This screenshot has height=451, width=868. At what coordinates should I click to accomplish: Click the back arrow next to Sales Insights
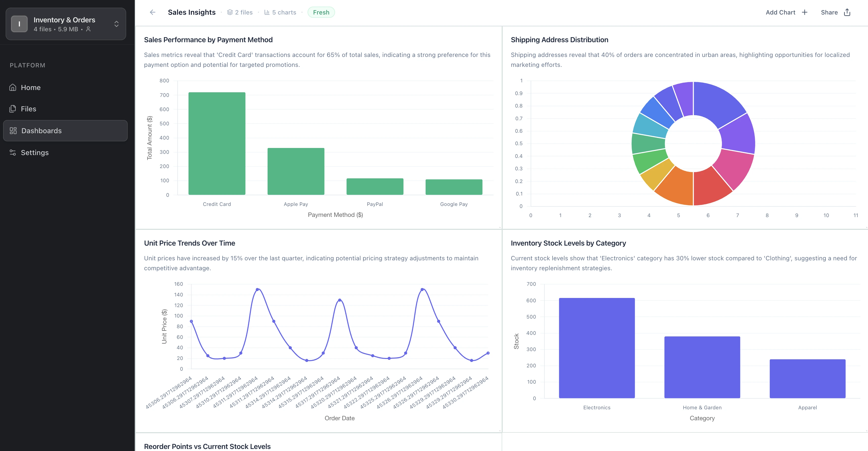[152, 12]
